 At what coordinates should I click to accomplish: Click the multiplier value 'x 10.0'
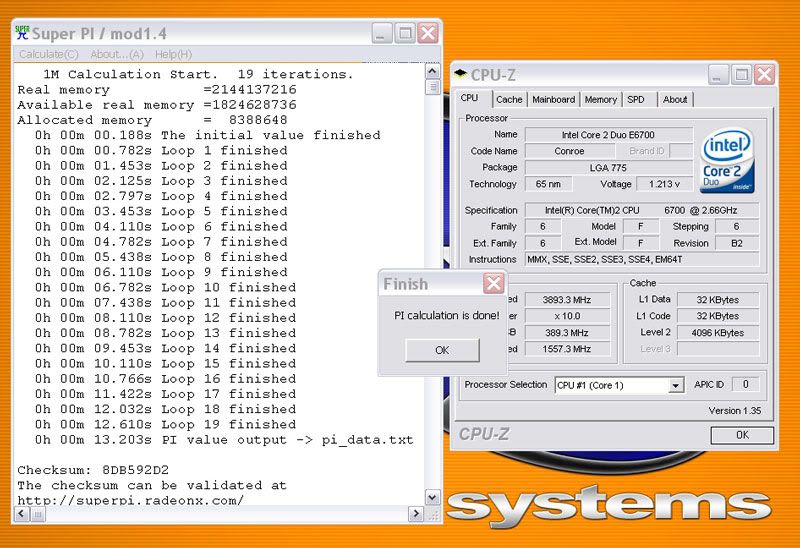pos(566,316)
